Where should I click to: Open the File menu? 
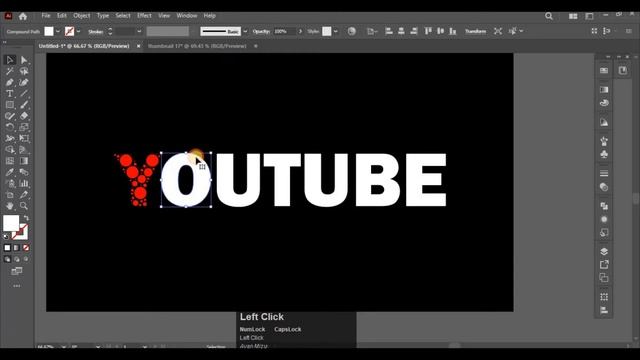coord(46,16)
